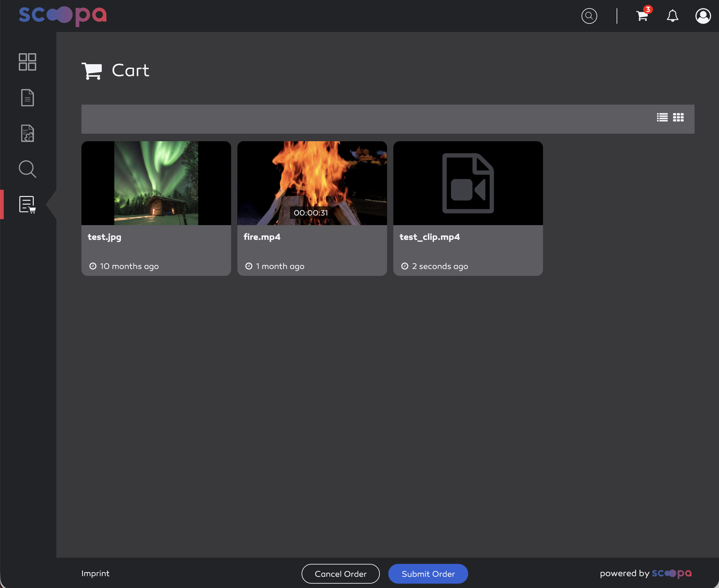Click the 10 months ago timestamp
719x588 pixels.
click(129, 266)
